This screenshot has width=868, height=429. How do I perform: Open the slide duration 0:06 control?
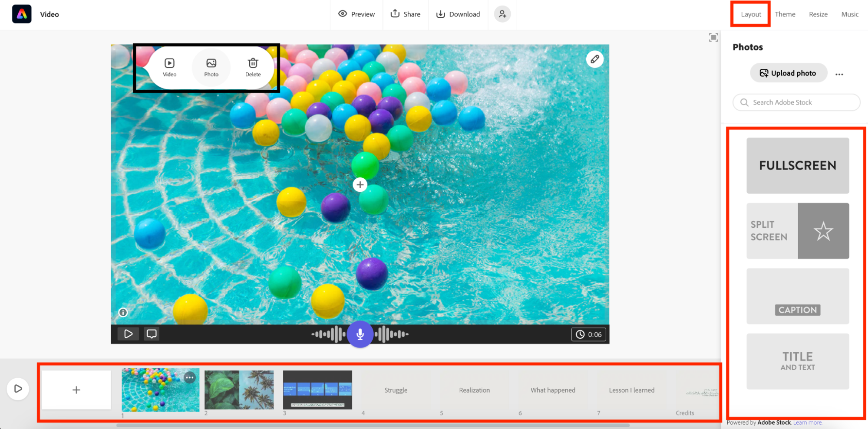coord(588,334)
